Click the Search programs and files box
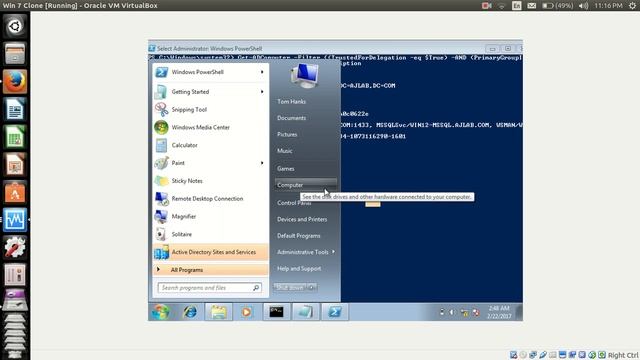The width and height of the screenshot is (640, 360). (x=209, y=288)
